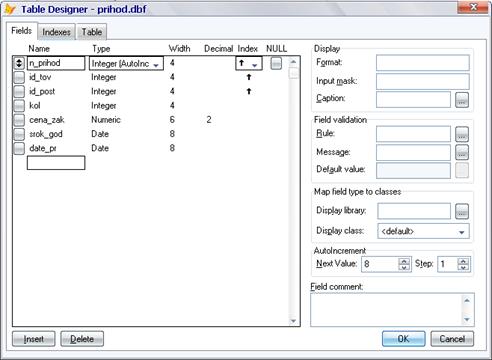492x360 pixels.
Task: Close the Table Designer window
Action: coord(473,7)
